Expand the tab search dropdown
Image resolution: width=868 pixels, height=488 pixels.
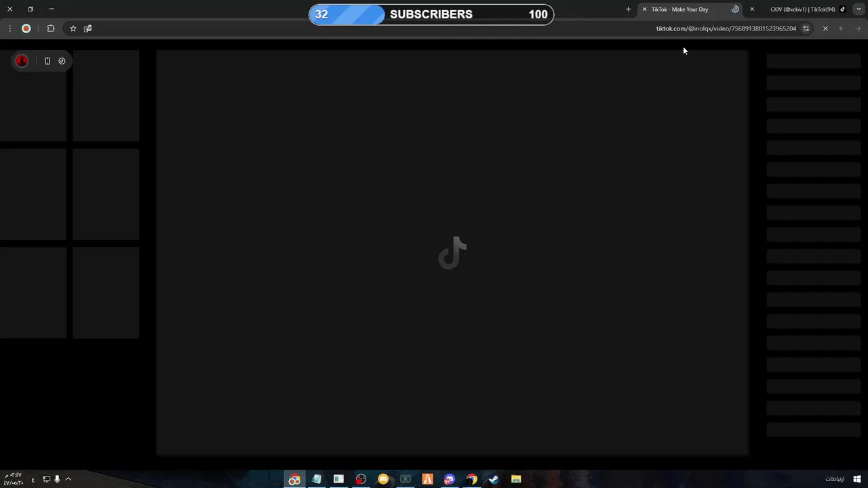[x=859, y=9]
